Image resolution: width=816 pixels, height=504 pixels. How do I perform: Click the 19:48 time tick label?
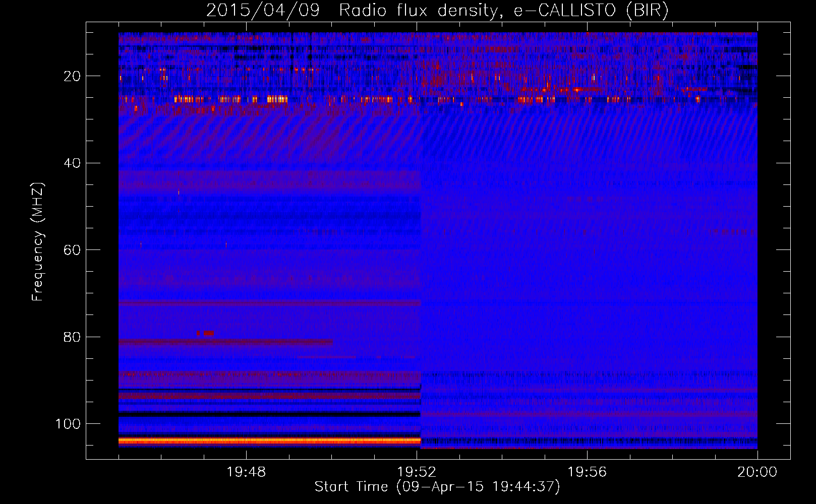246,472
